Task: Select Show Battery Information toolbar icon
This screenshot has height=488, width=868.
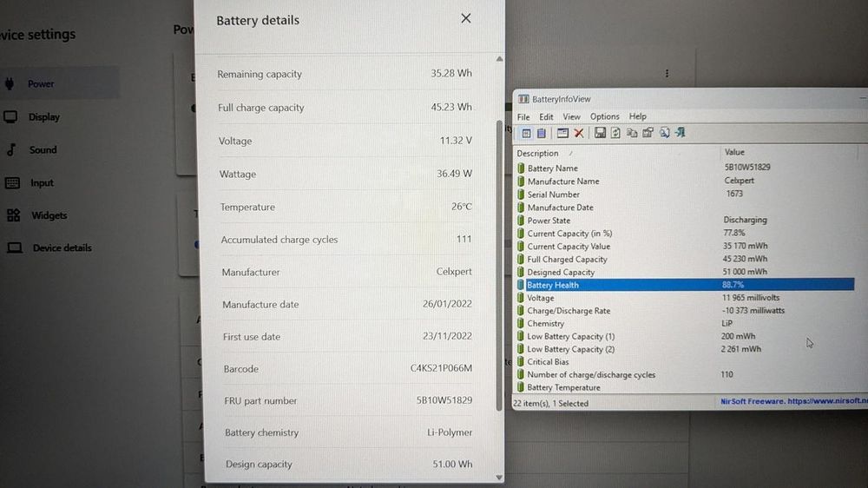Action: coord(526,133)
